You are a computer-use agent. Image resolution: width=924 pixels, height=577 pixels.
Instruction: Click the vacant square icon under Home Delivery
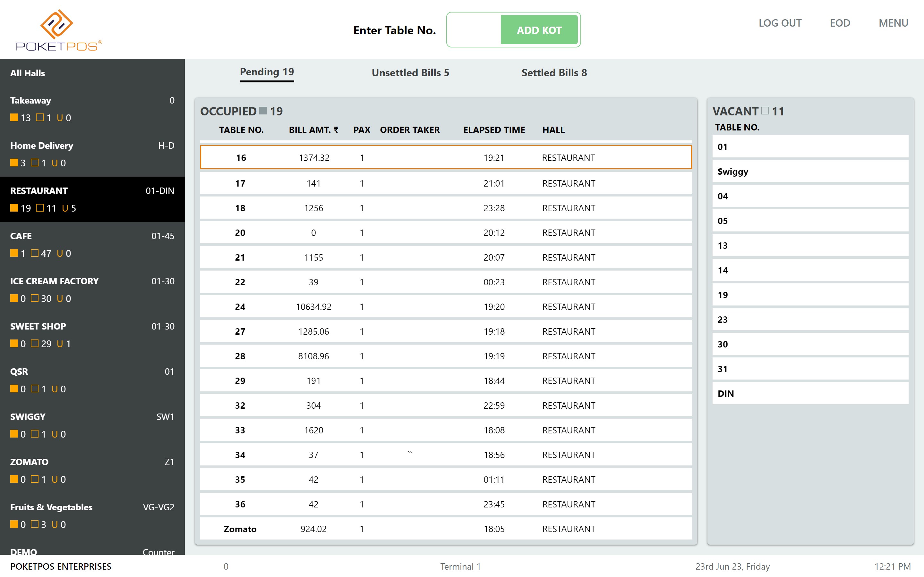point(34,163)
